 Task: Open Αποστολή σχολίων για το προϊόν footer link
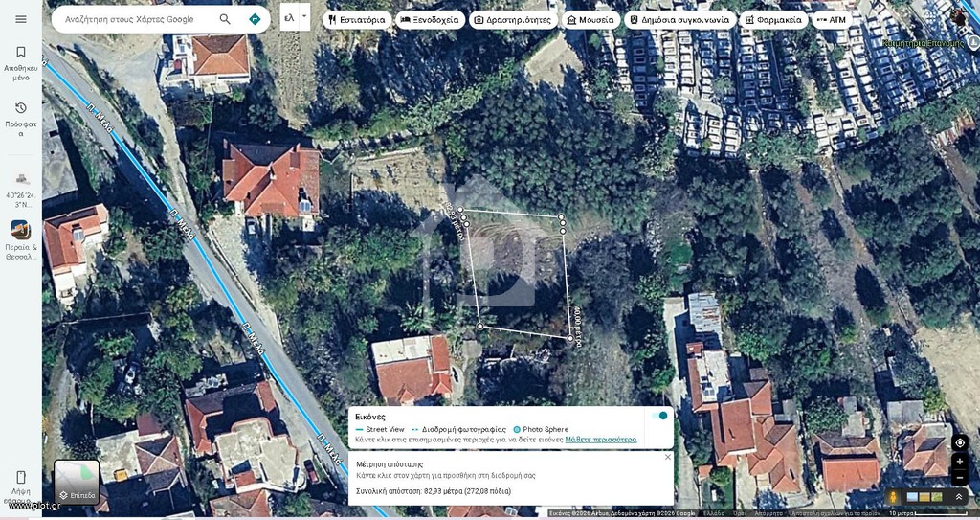point(835,513)
